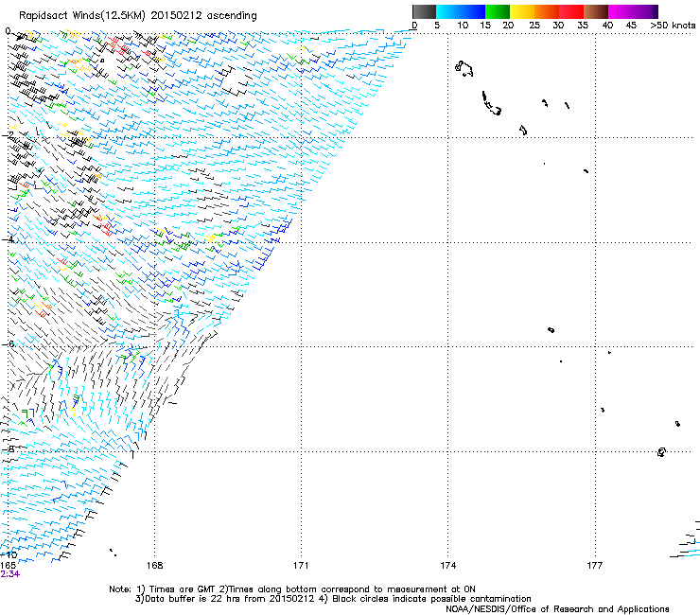Image resolution: width=700 pixels, height=615 pixels.
Task: Click the green 15-20 knots color swatch
Action: click(x=498, y=11)
